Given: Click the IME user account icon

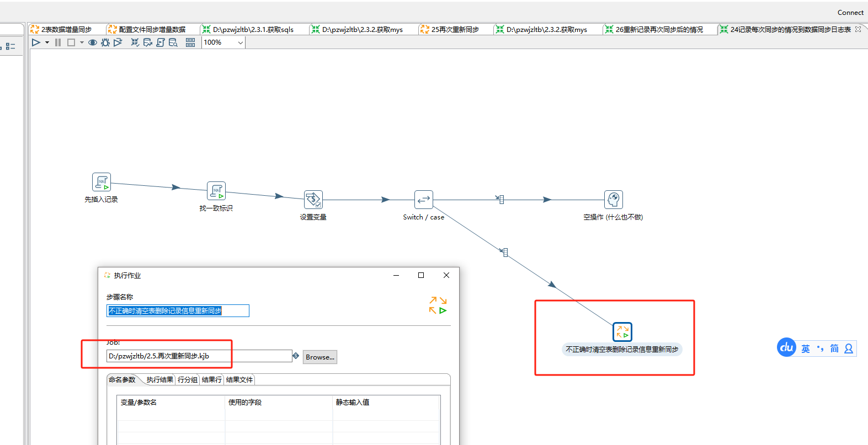Looking at the screenshot, I should click(849, 349).
